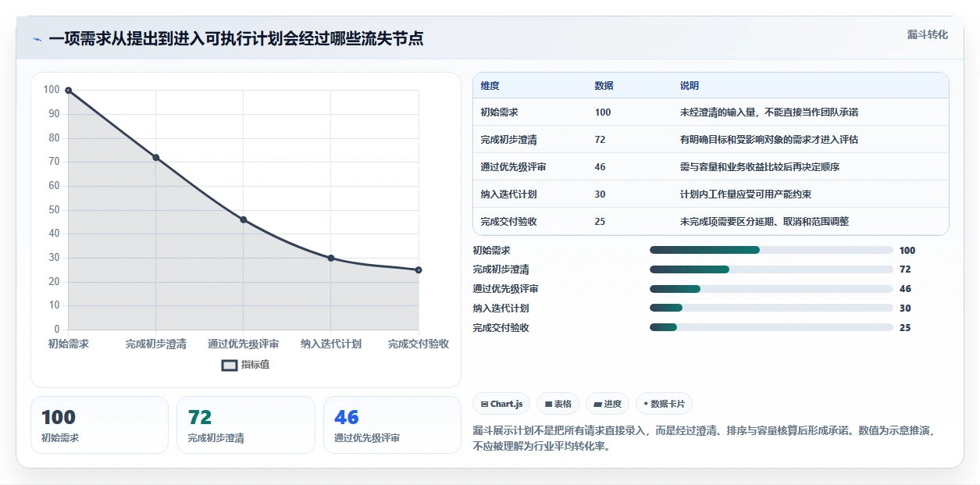Click the note 计划内工作量应受可用产能约束
The image size is (980, 485).
pyautogui.click(x=746, y=194)
